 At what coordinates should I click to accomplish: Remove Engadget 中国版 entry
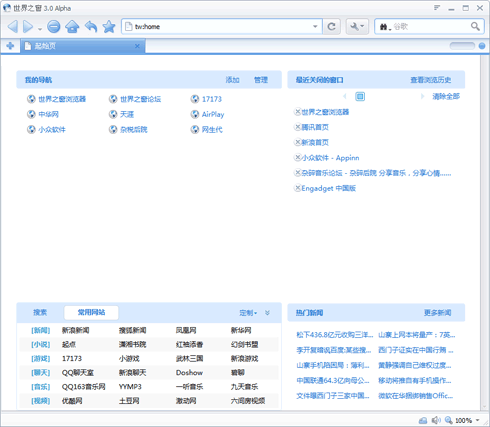coord(297,188)
